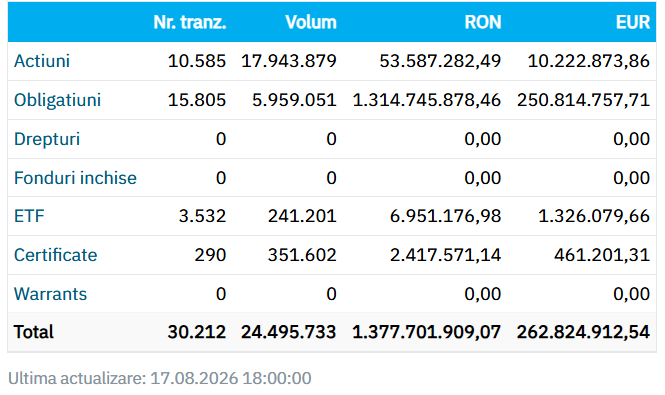Click the Ultima actualizare timestamp text
The image size is (665, 395).
[159, 378]
